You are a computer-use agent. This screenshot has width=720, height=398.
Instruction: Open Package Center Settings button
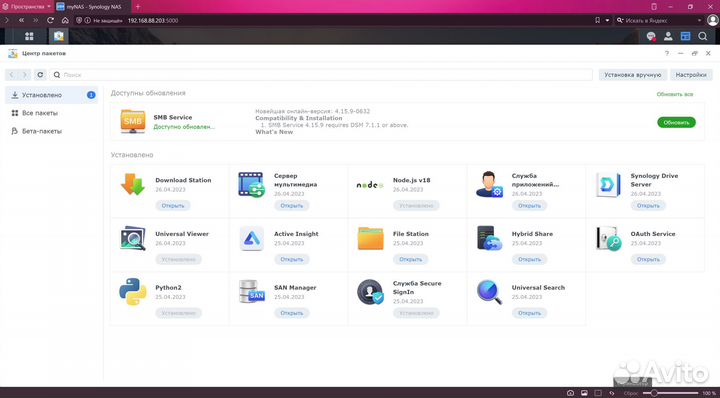pos(691,74)
